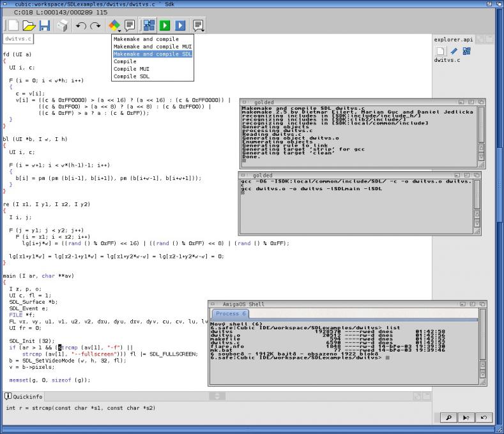Save the file using the floppy disk icon

44,26
